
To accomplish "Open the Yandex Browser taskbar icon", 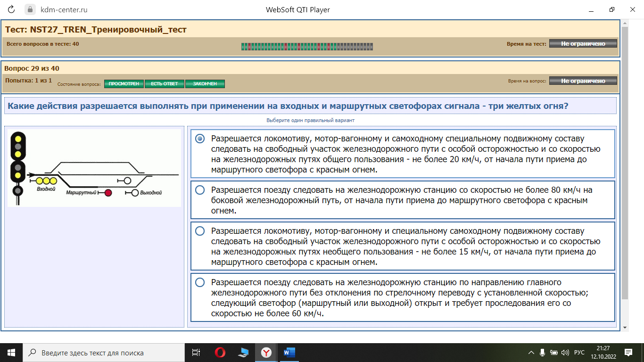I will (x=266, y=352).
